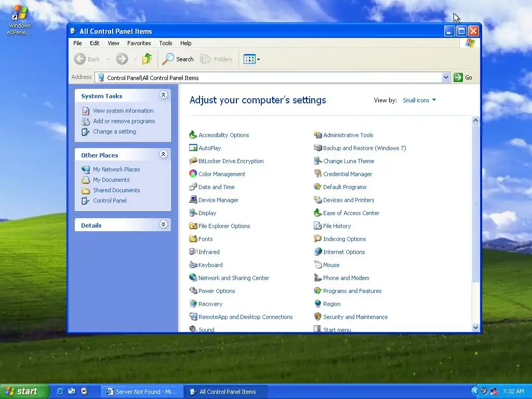Click the Internet Options globe icon

tap(317, 252)
